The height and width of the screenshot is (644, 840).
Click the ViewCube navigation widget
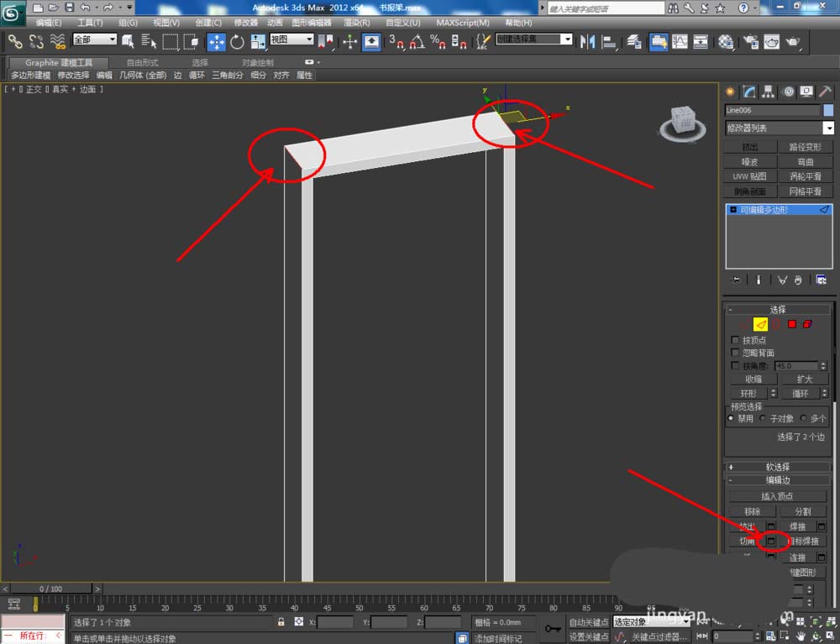[685, 121]
